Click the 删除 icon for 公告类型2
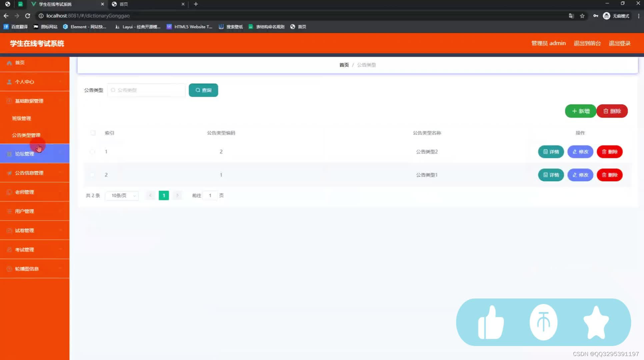This screenshot has height=360, width=644. coord(610,152)
